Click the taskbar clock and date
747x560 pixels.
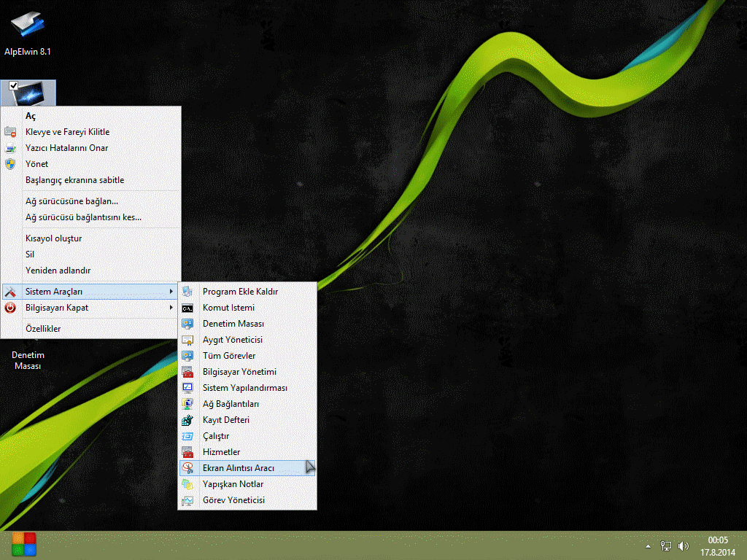tap(718, 545)
